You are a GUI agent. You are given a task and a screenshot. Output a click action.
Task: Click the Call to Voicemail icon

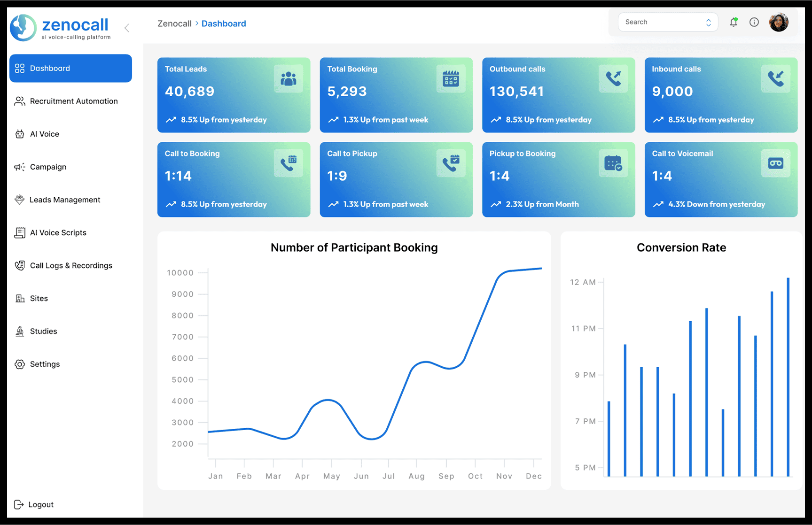tap(776, 163)
